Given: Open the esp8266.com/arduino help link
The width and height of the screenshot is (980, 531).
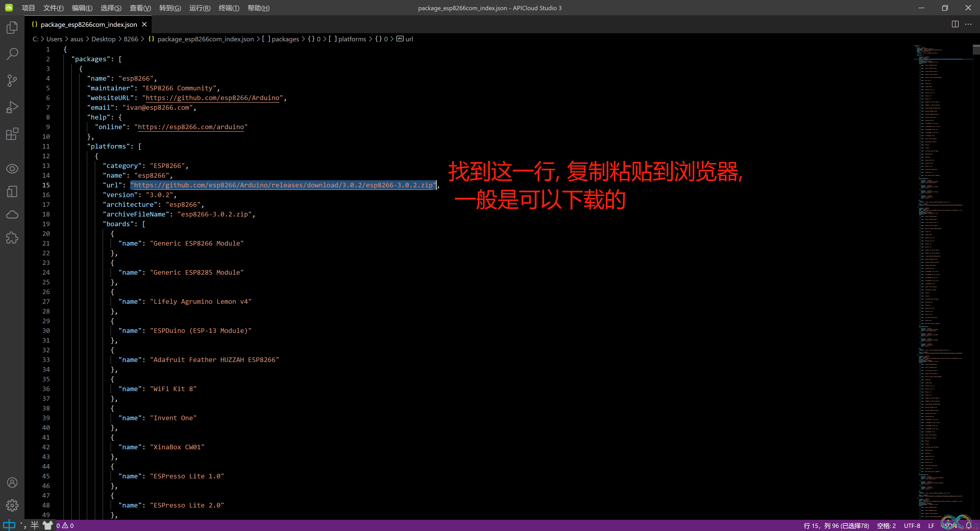Looking at the screenshot, I should click(x=191, y=127).
